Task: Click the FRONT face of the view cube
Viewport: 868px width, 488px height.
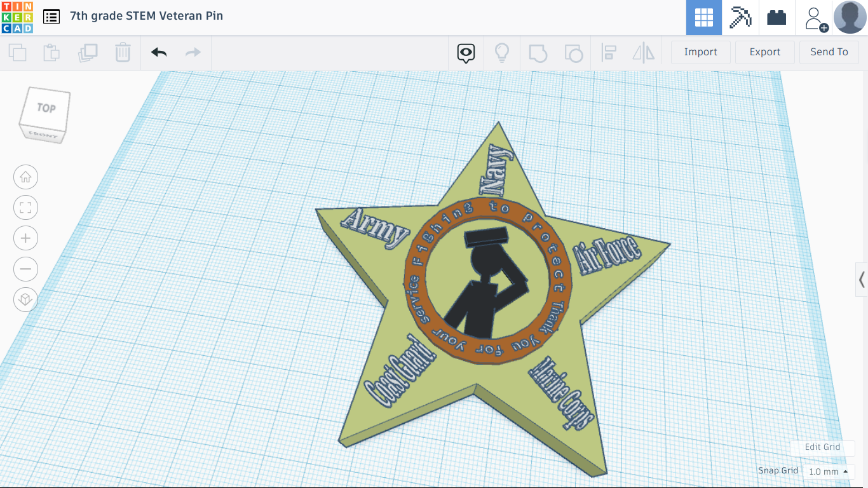Action: click(x=43, y=135)
